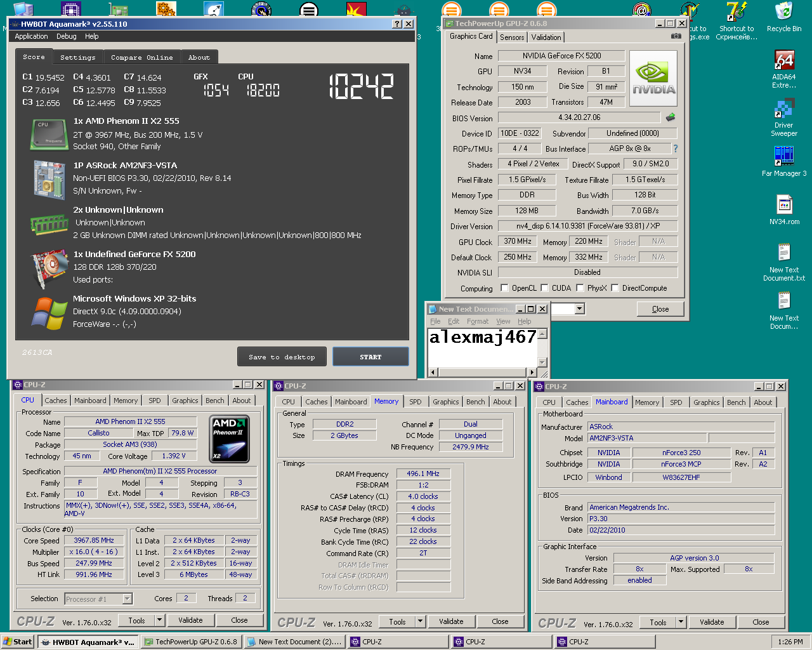Switch to HWBOT Aquamark taskbar button
812x650 pixels.
click(88, 642)
